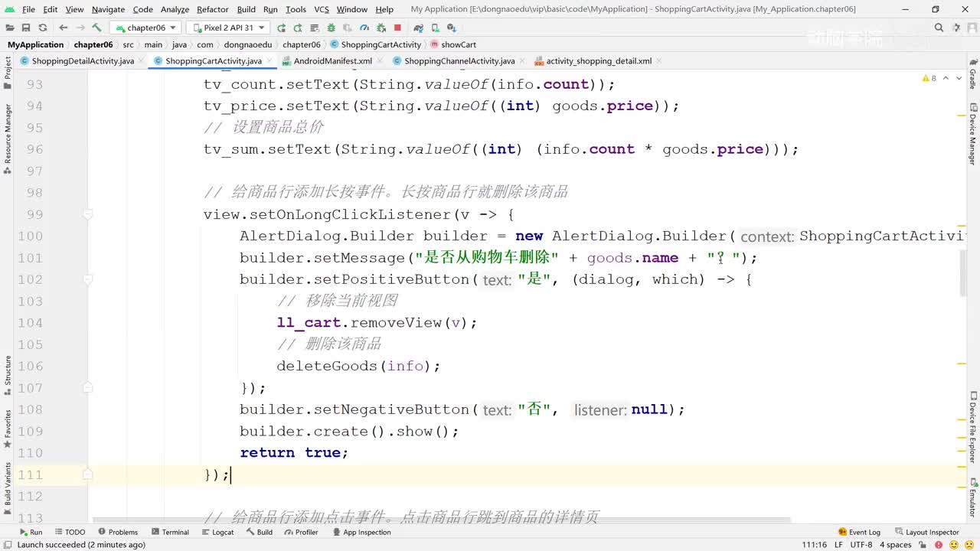Go to next highlighted error arrow
This screenshot has height=551, width=980.
tap(959, 78)
